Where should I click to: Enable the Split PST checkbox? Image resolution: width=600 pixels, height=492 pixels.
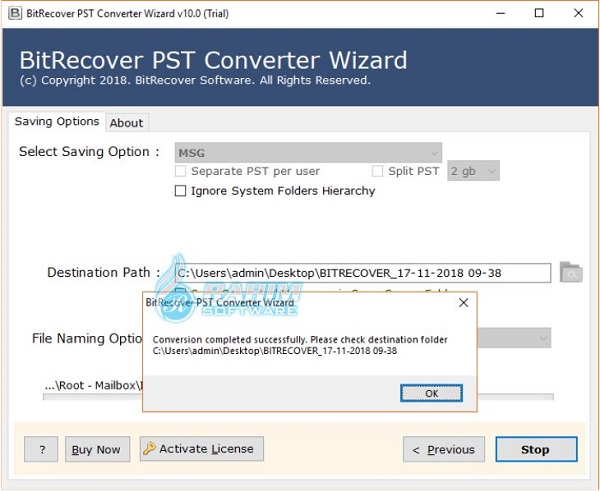point(377,171)
